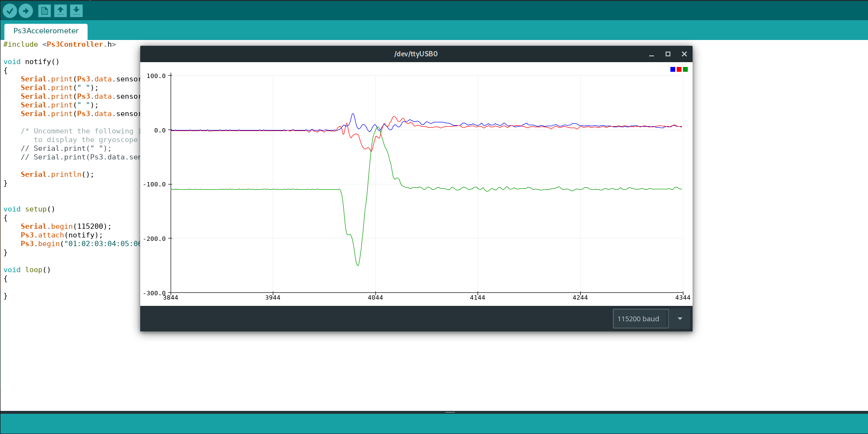
Task: Click the 'to display the gryoscope' comment line
Action: pyautogui.click(x=86, y=140)
